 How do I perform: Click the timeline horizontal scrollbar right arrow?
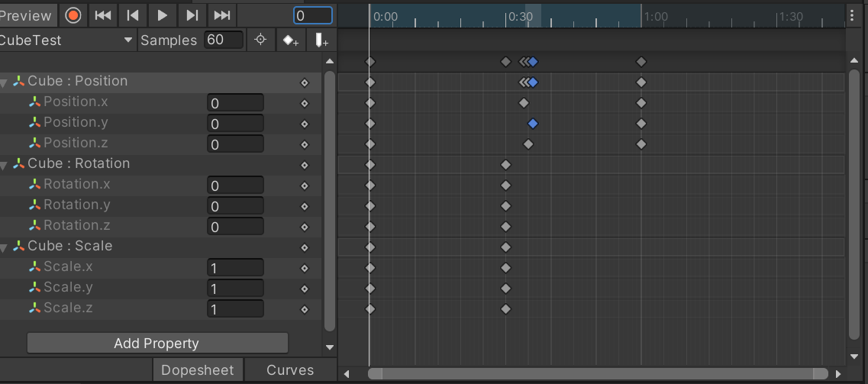point(838,374)
